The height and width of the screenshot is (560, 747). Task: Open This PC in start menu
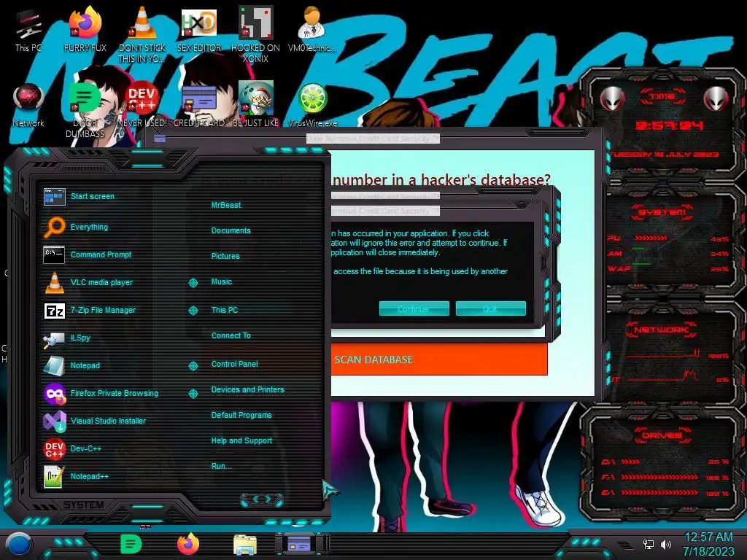point(225,310)
